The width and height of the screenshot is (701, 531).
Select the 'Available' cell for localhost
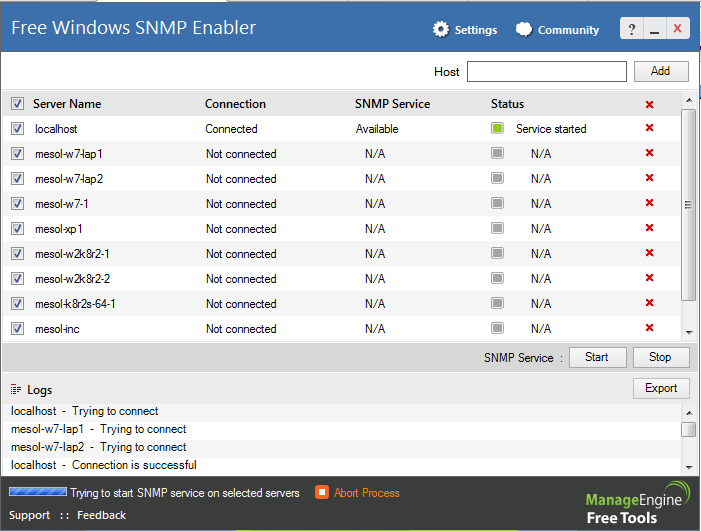tap(377, 129)
